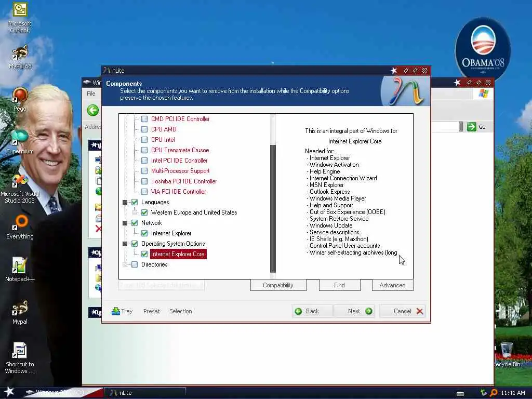
Task: Click the orange search tray icon
Action: [x=494, y=393]
